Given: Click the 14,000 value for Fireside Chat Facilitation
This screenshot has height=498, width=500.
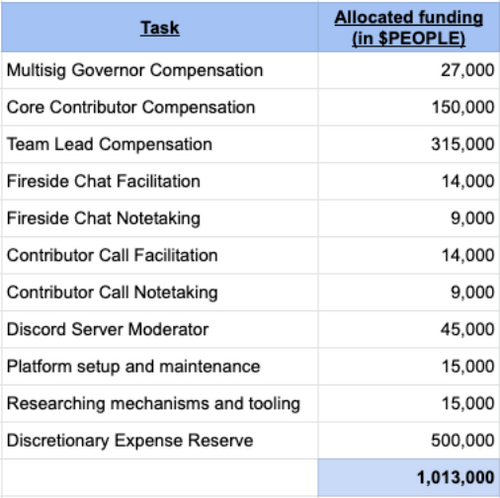Looking at the screenshot, I should [468, 181].
